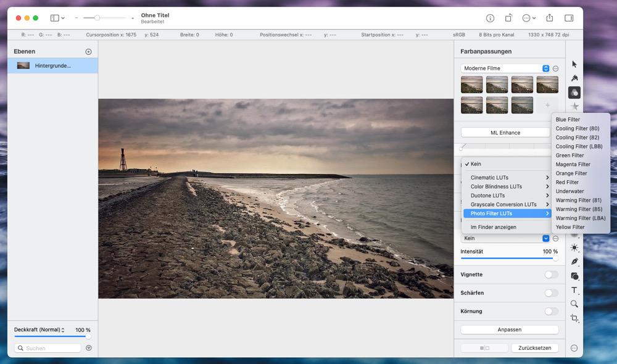Click the ML Enhance button
617x364 pixels.
[505, 133]
